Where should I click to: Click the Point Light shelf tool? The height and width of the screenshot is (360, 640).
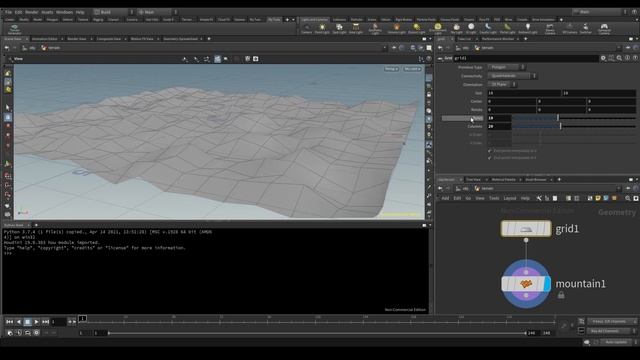tap(322, 28)
